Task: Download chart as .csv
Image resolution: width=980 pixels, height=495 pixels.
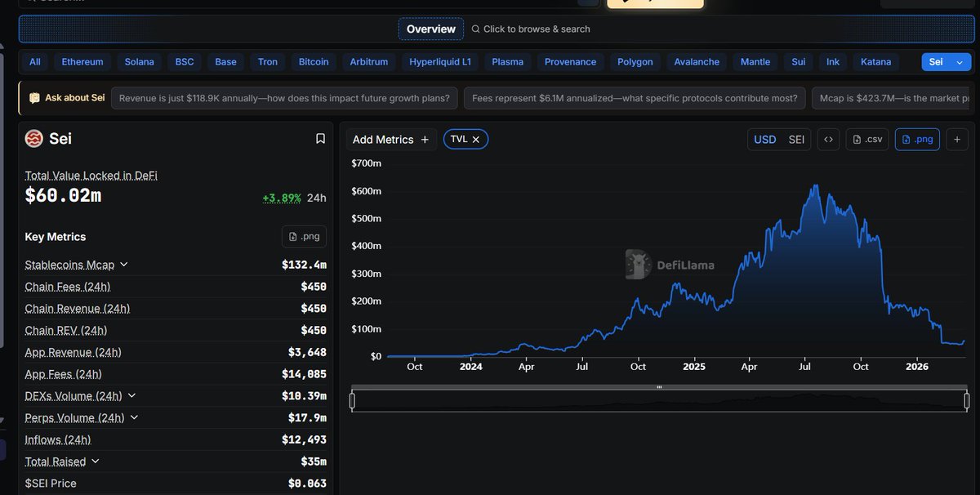Action: pyautogui.click(x=867, y=140)
